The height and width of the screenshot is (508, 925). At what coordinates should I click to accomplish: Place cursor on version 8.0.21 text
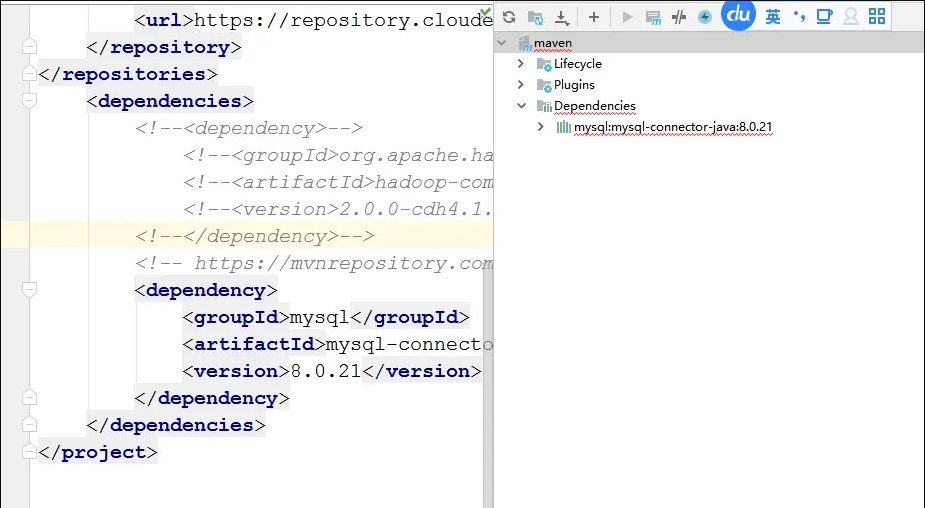(x=326, y=371)
